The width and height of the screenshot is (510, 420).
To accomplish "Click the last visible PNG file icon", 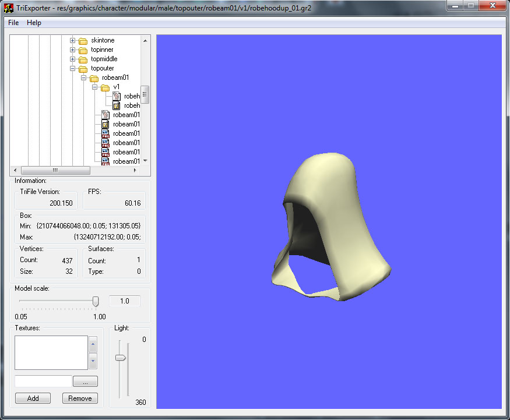I will [105, 161].
